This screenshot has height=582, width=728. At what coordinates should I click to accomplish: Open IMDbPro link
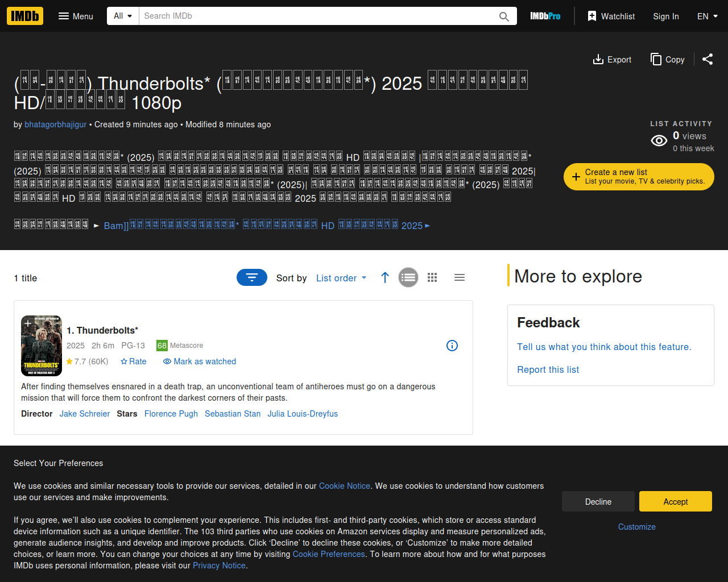545,16
